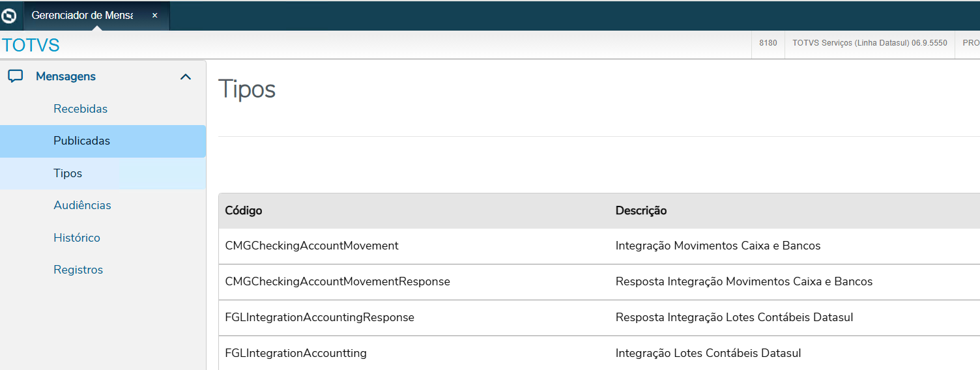This screenshot has width=980, height=370.
Task: Close the Gerenciador de Mensagens tab
Action: 155,16
